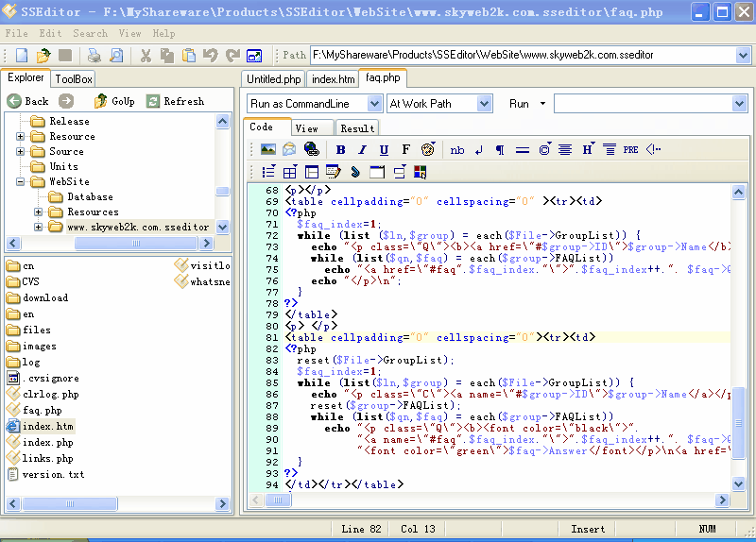Click the GoUp button in Explorer
The height and width of the screenshot is (542, 756).
[114, 101]
